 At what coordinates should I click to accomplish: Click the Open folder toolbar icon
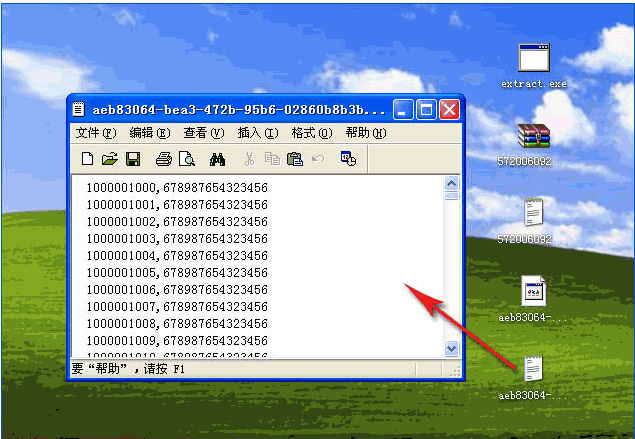pyautogui.click(x=110, y=159)
